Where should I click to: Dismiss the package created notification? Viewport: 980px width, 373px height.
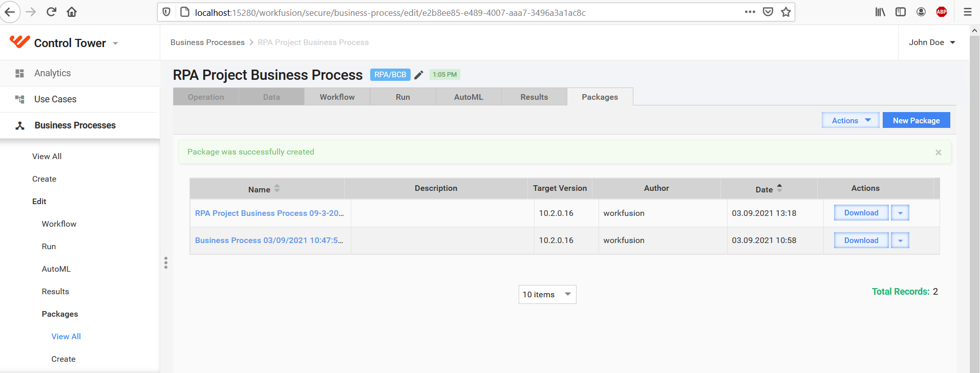[939, 152]
